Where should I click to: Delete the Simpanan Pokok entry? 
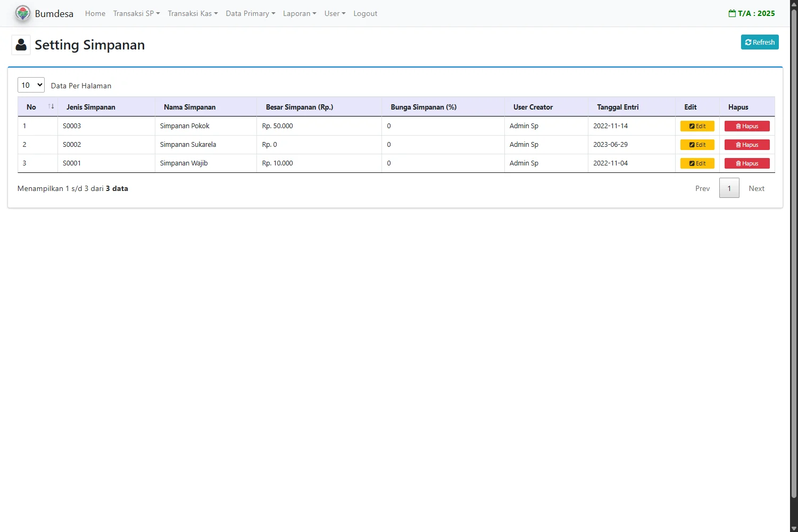[x=746, y=126]
